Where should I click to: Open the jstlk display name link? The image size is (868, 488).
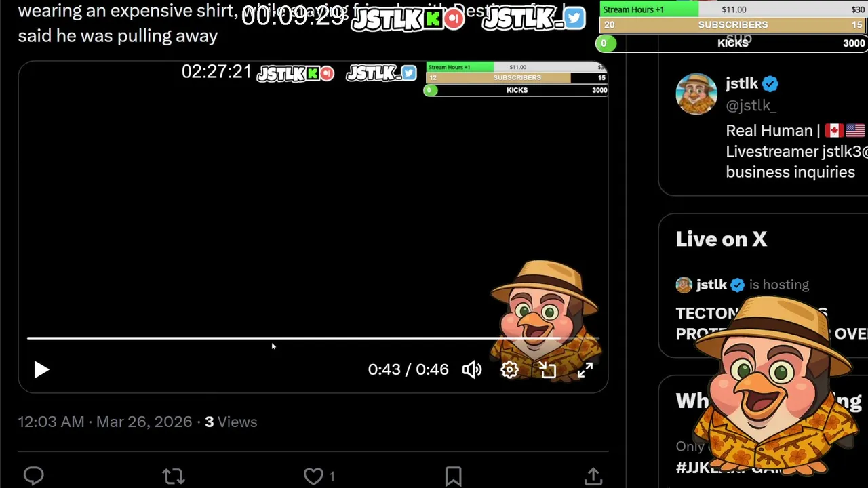[742, 83]
